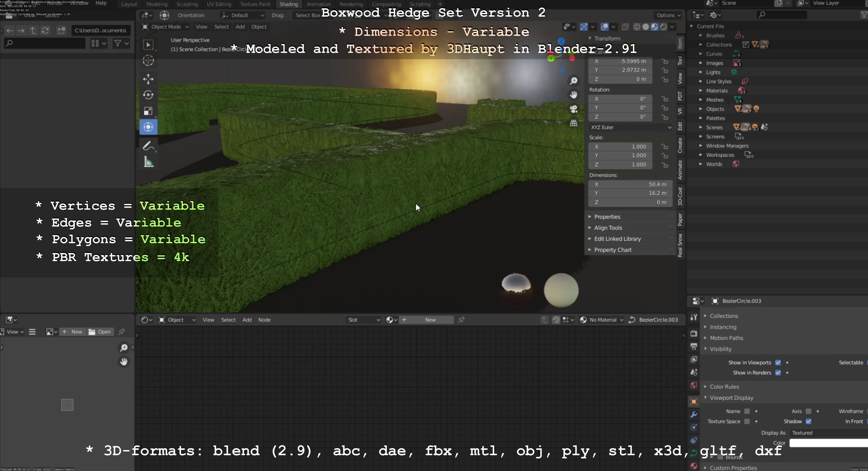Open the Render properties tab icon
This screenshot has height=471, width=868.
click(x=694, y=333)
